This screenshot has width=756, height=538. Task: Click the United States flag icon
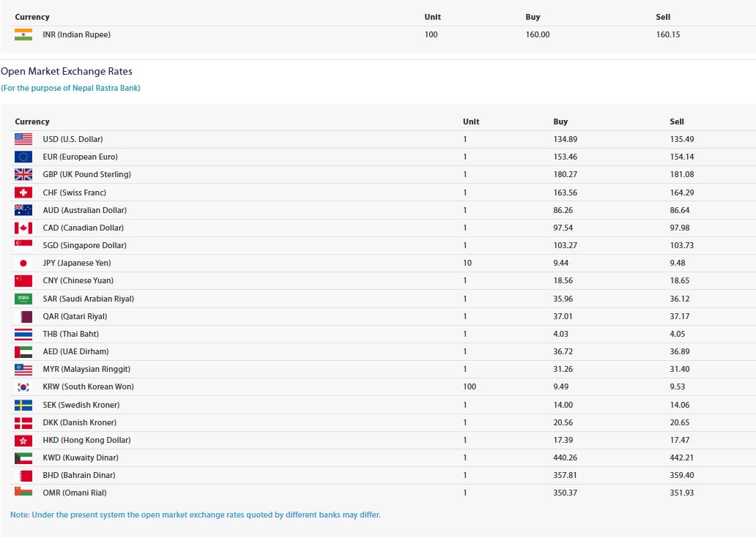point(23,139)
